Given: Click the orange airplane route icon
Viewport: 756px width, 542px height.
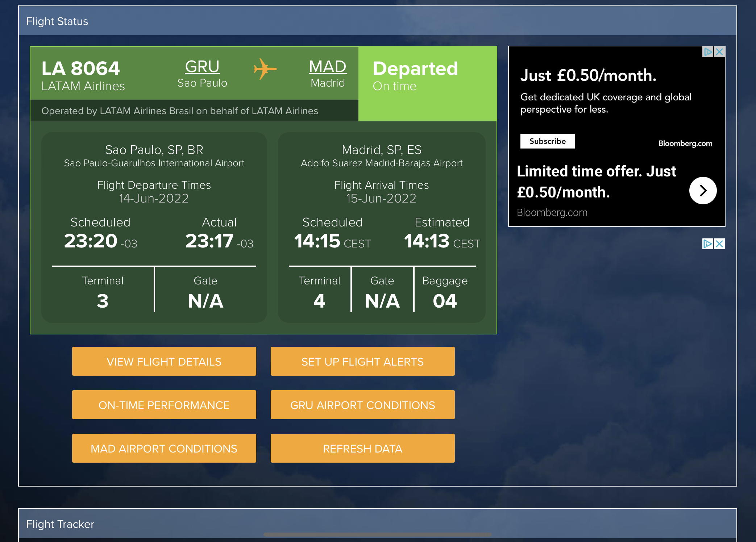Looking at the screenshot, I should pyautogui.click(x=265, y=69).
